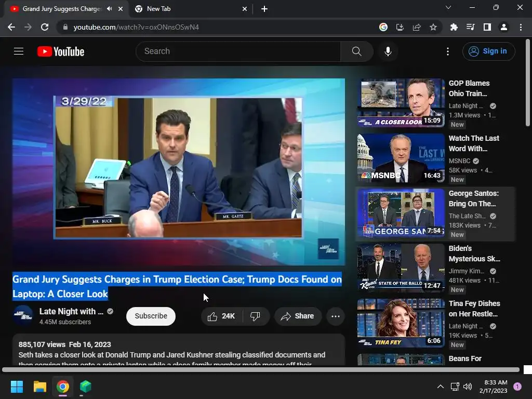
Task: Like the video with thumbs up
Action: (x=221, y=316)
